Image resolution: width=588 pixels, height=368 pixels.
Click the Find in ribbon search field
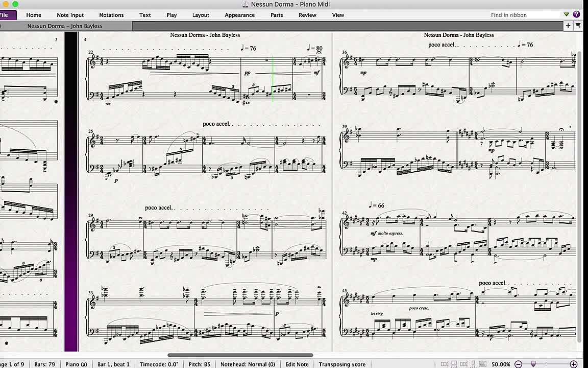click(523, 15)
